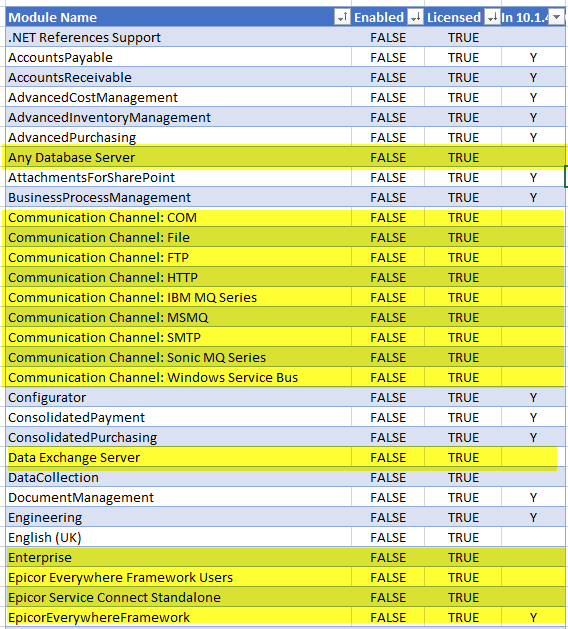The width and height of the screenshot is (568, 629).
Task: Open the In 10.1 column filter dropdown
Action: 556,17
